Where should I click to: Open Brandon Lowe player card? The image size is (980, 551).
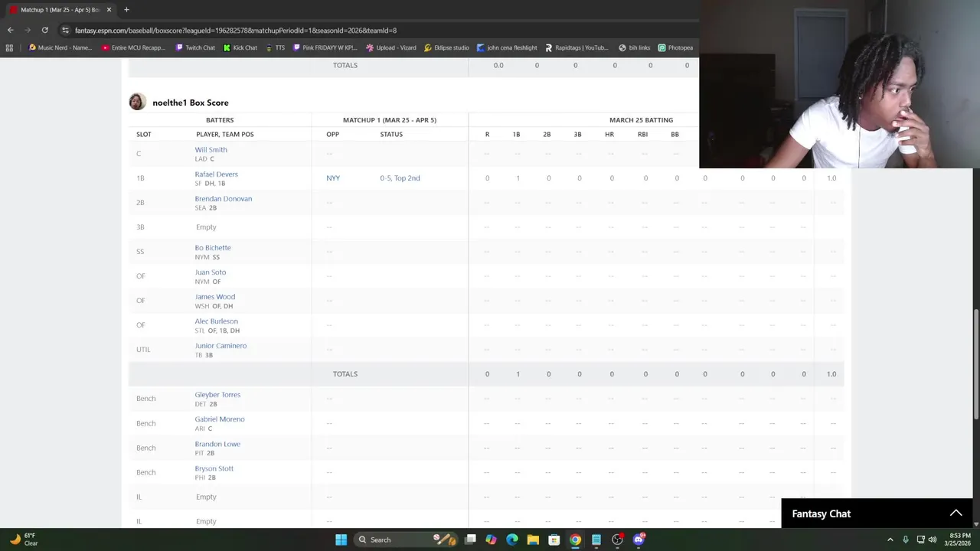point(217,443)
